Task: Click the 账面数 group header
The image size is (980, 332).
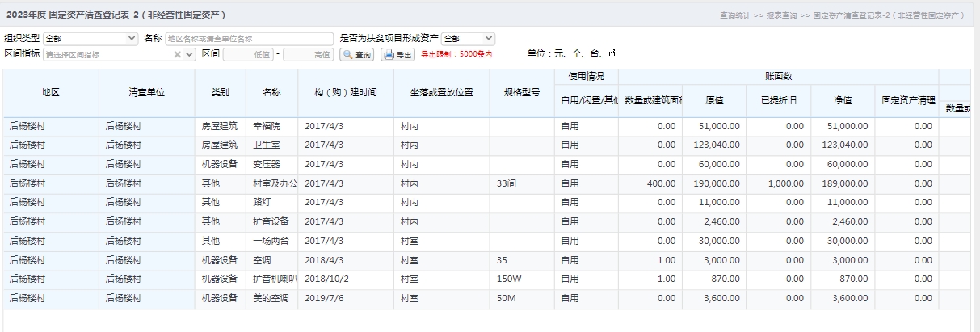Action: (778, 76)
